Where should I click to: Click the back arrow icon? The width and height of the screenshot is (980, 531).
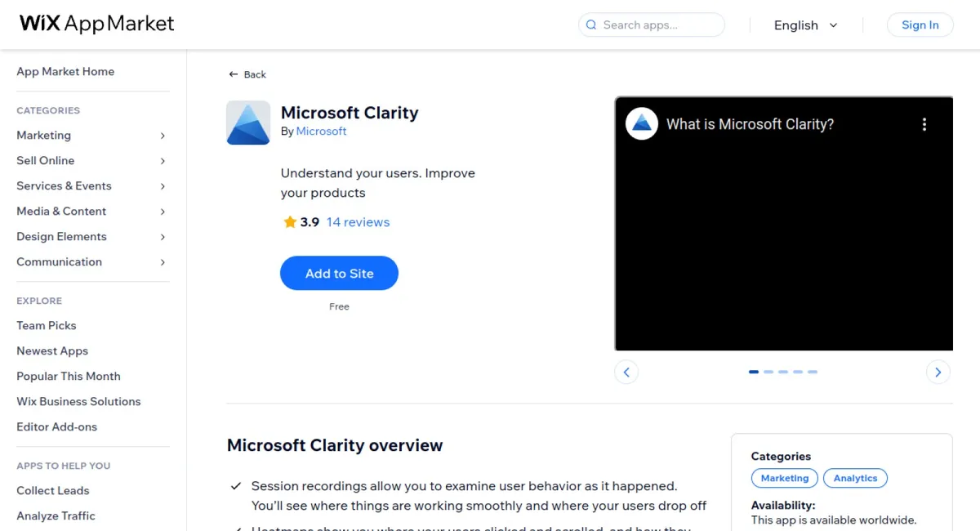click(x=233, y=74)
